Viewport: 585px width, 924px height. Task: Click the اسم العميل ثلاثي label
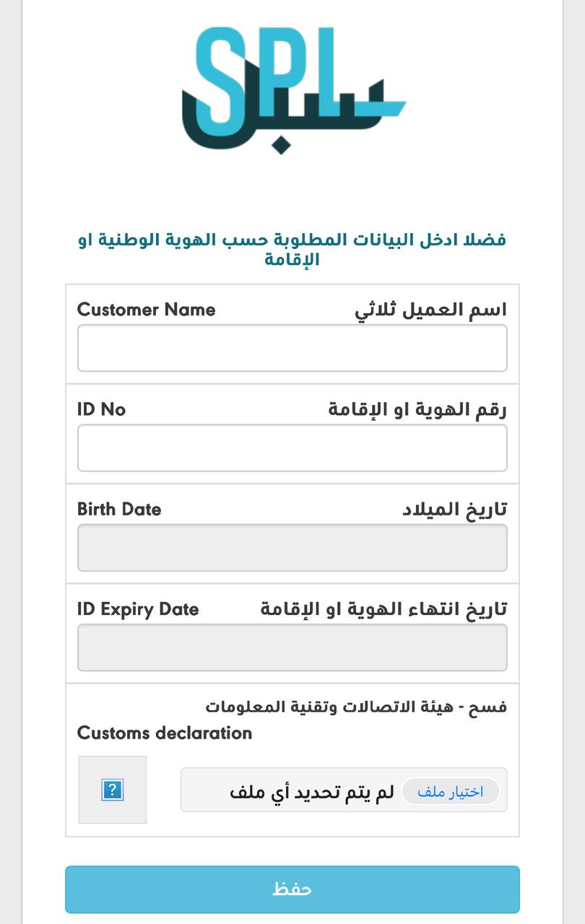click(430, 310)
